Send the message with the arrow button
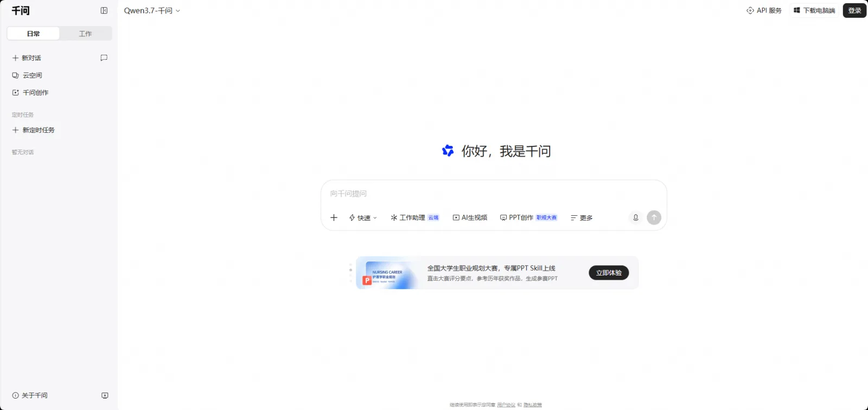 pyautogui.click(x=654, y=217)
